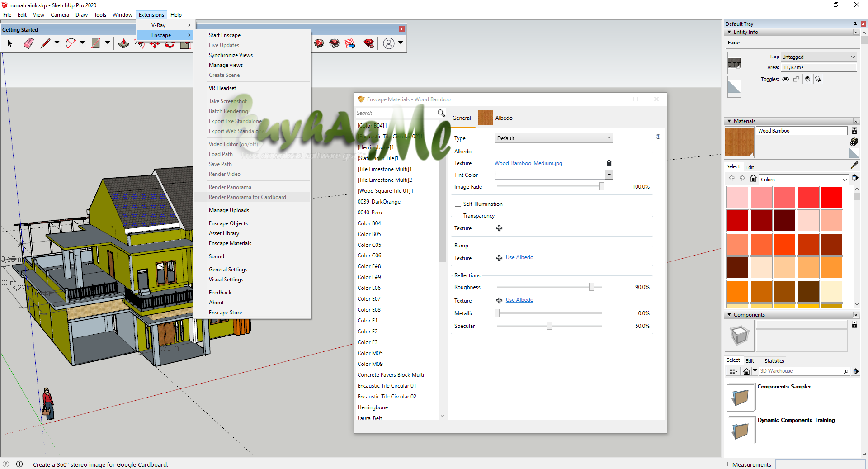This screenshot has width=868, height=469.
Task: Click the status bar info icon
Action: pos(19,464)
